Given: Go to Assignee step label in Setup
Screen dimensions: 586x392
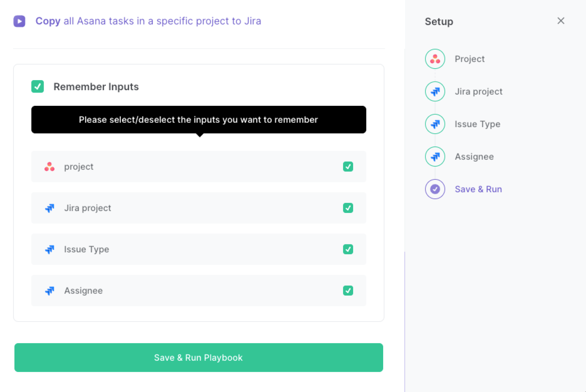Looking at the screenshot, I should pos(474,157).
